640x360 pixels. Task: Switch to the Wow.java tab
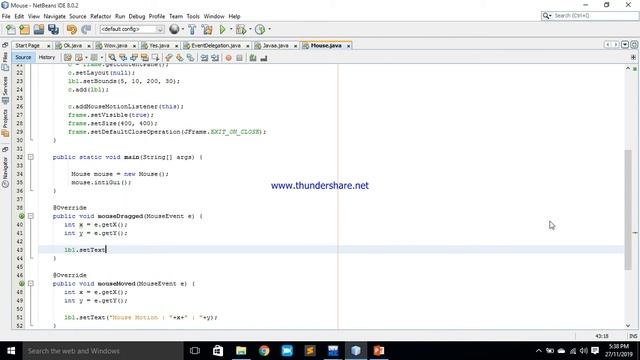(116, 46)
